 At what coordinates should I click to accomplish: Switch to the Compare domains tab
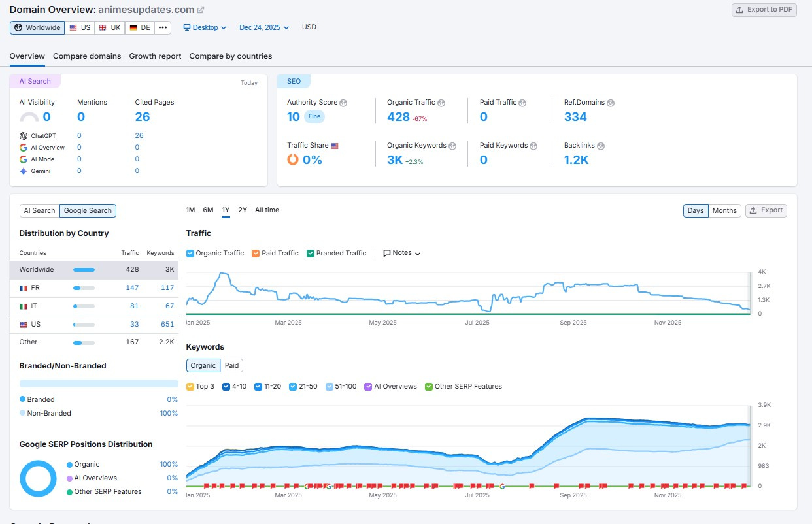(x=87, y=56)
